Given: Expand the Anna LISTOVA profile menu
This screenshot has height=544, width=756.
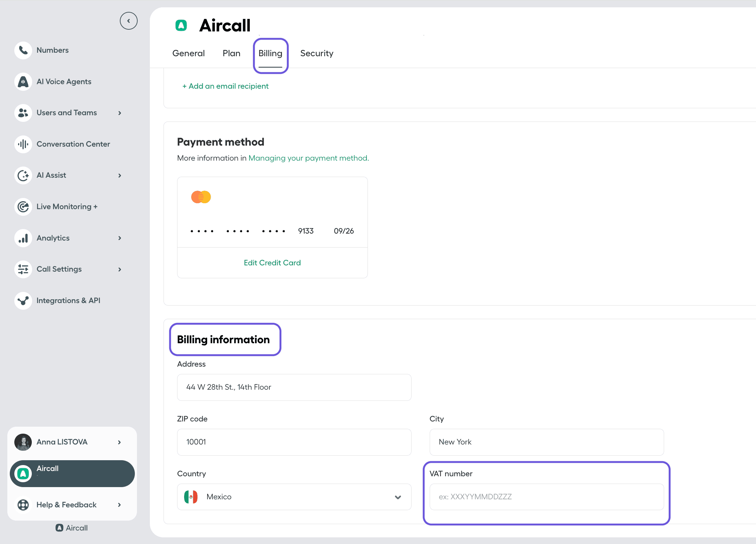Looking at the screenshot, I should click(119, 442).
